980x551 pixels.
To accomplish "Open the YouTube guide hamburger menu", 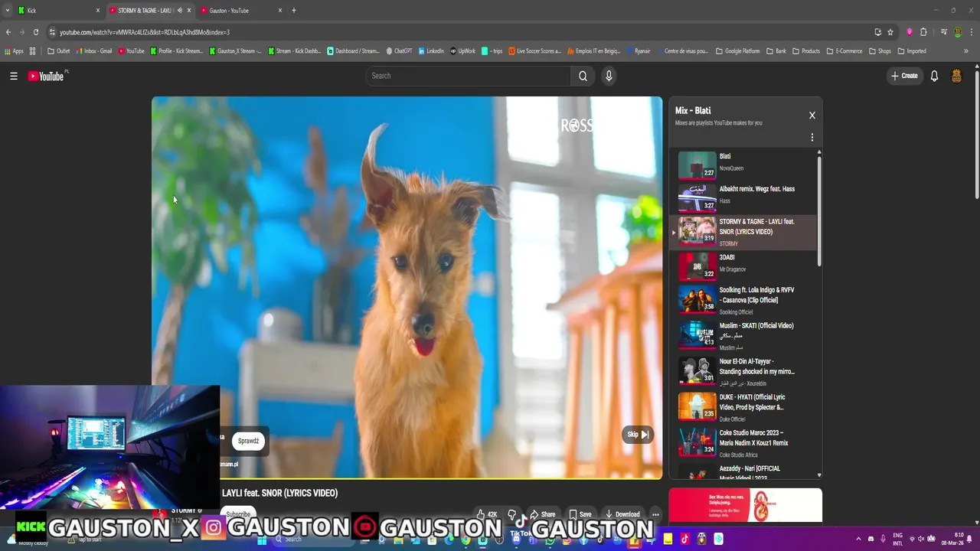I will click(x=14, y=76).
